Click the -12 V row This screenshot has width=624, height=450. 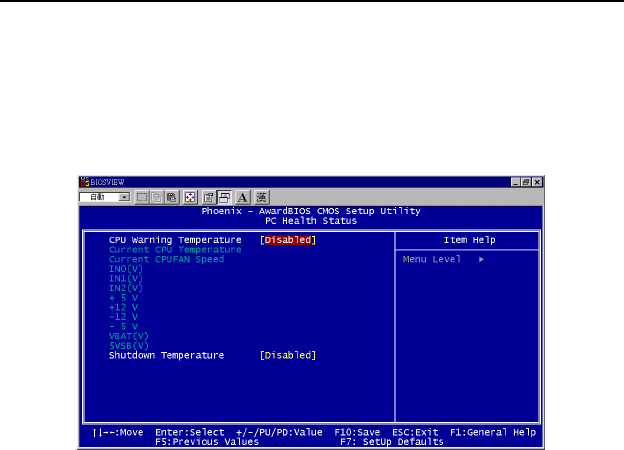[123, 317]
